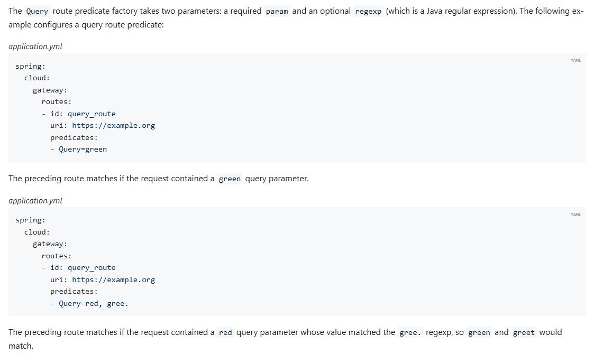Click the "Query=green" predicate line
Screen dimensions: 594x364
pyautogui.click(x=83, y=150)
